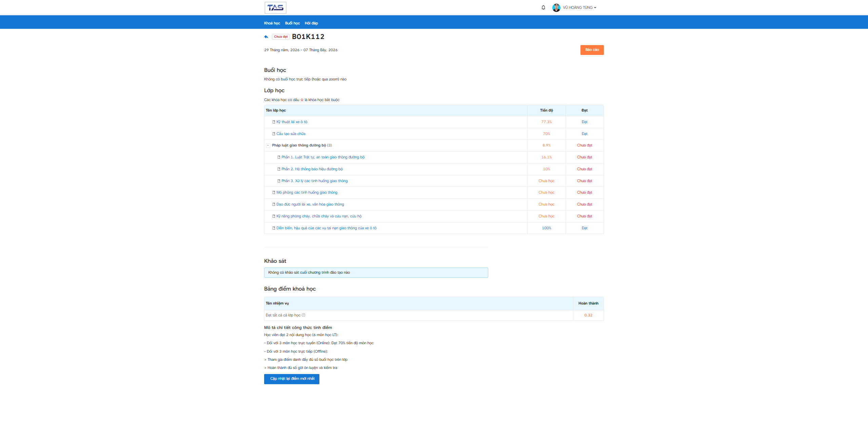
Task: Open Mô phỏng các tình huống giao thông
Action: (x=307, y=192)
